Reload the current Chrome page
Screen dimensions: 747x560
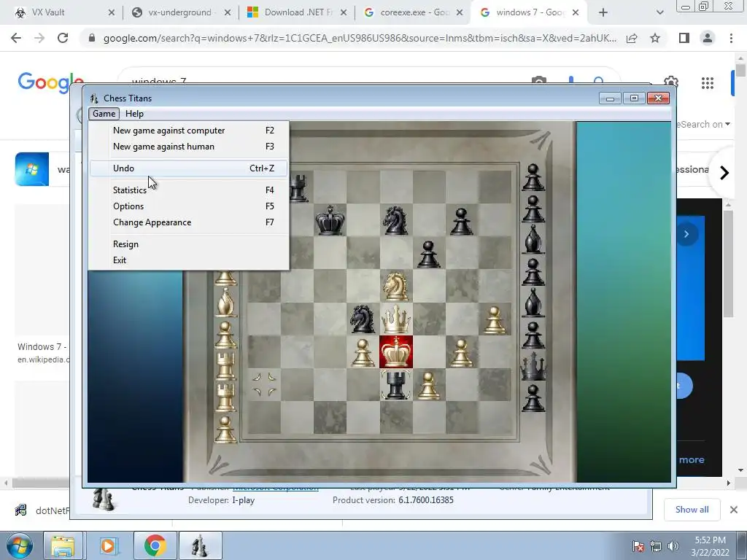[x=63, y=38]
